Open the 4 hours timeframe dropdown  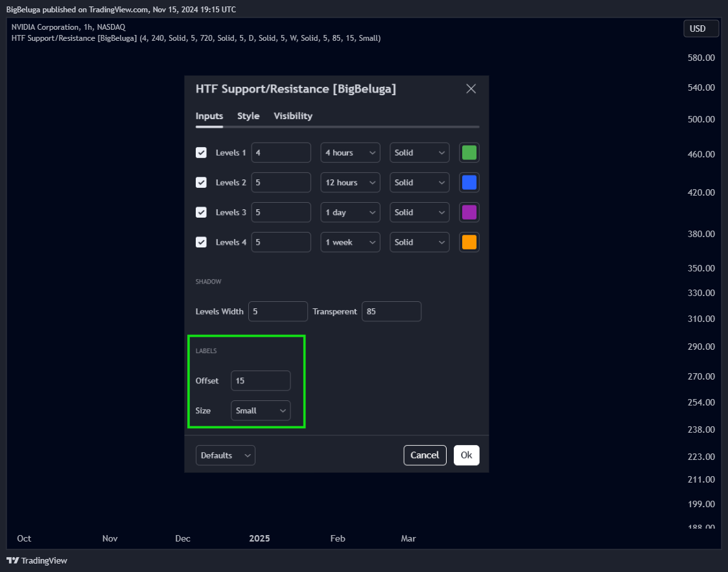click(x=350, y=153)
